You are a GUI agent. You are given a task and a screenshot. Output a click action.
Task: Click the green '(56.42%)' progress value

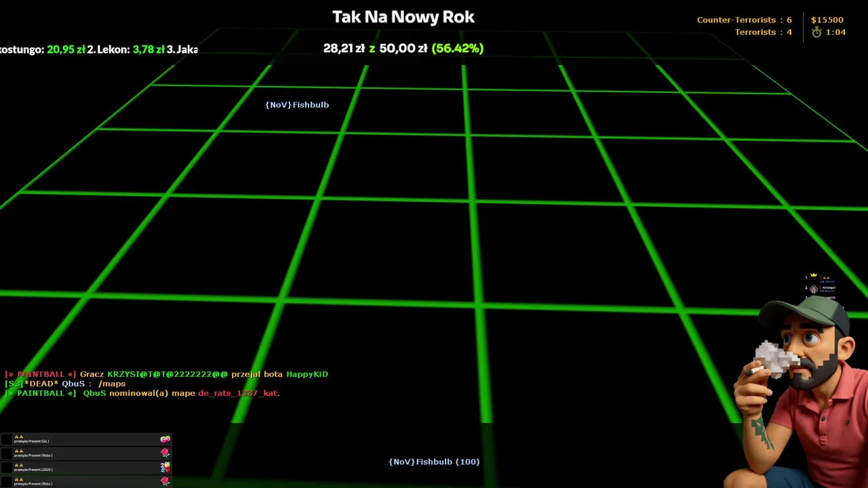point(458,48)
